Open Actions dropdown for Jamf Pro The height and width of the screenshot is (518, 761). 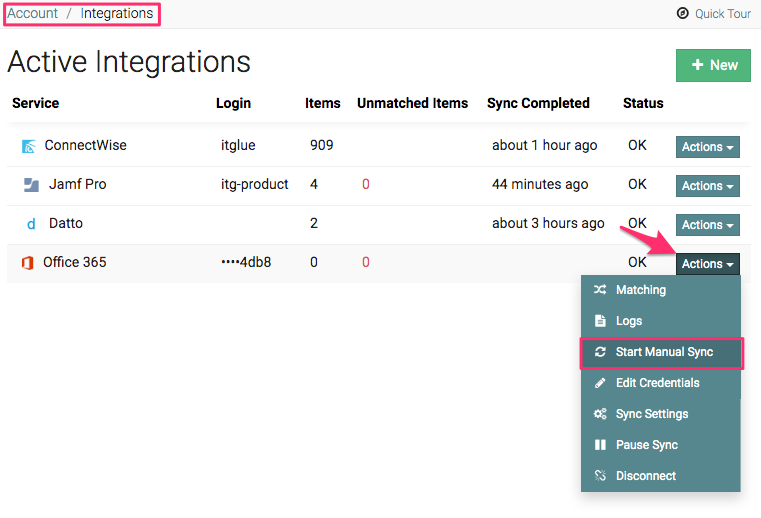[x=707, y=186]
